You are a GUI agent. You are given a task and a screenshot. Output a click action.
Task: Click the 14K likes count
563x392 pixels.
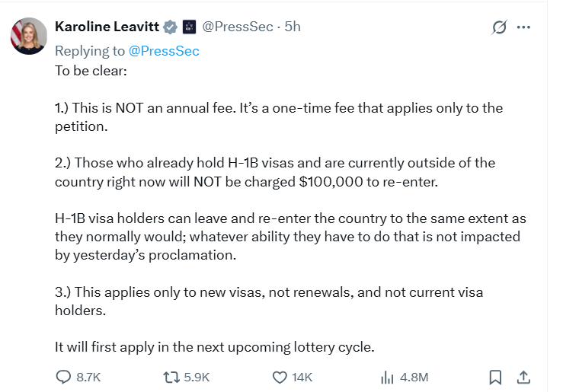(x=302, y=377)
